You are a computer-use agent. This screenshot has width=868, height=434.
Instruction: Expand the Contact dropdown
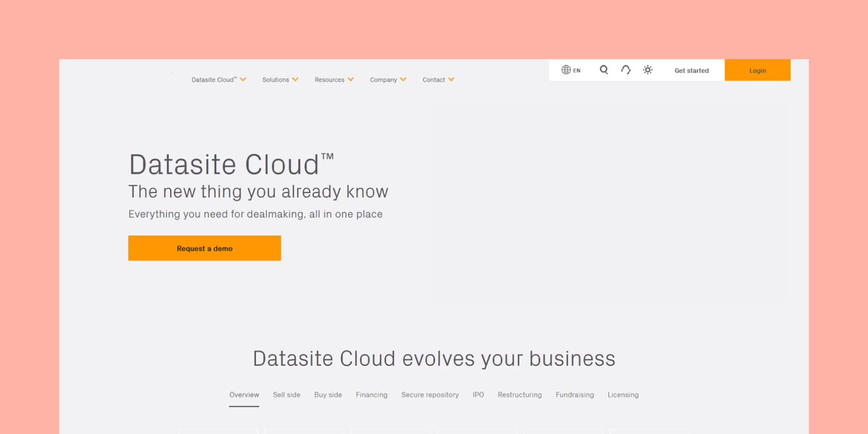438,79
